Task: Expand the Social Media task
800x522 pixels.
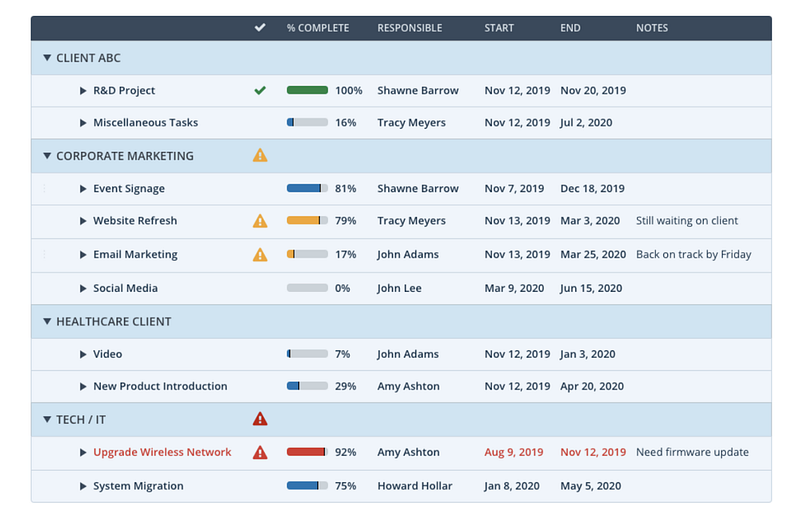Action: click(x=84, y=288)
